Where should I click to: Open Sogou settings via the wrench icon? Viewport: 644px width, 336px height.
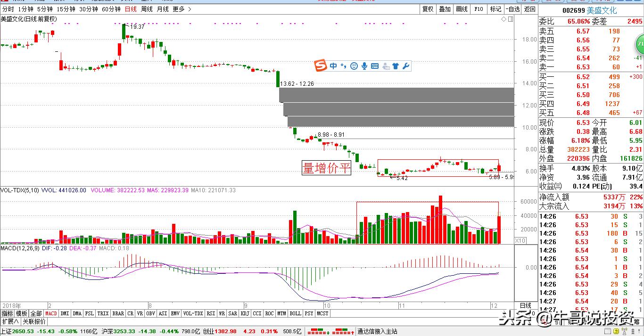406,66
